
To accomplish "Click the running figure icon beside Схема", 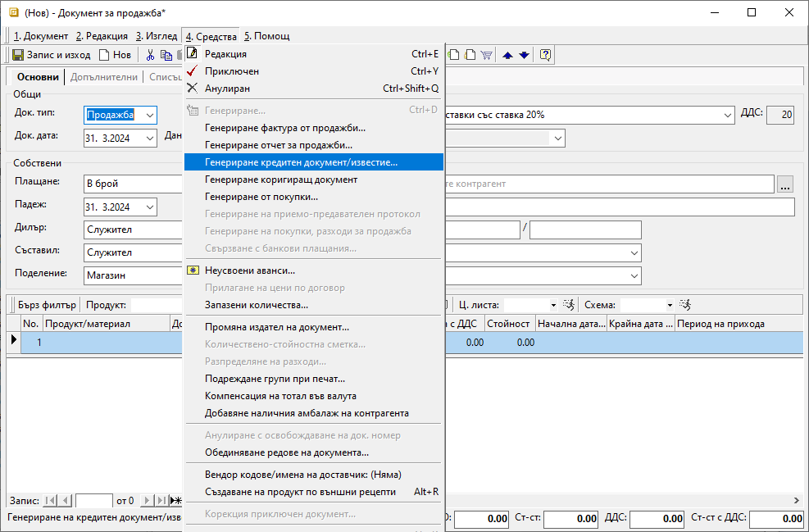I will coord(685,305).
